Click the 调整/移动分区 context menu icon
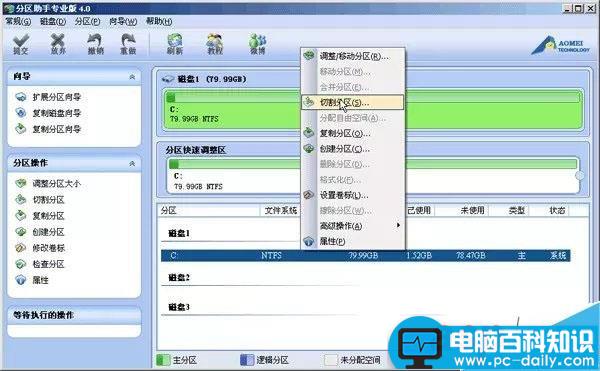Screen dimensions: 600x371 click(x=309, y=56)
